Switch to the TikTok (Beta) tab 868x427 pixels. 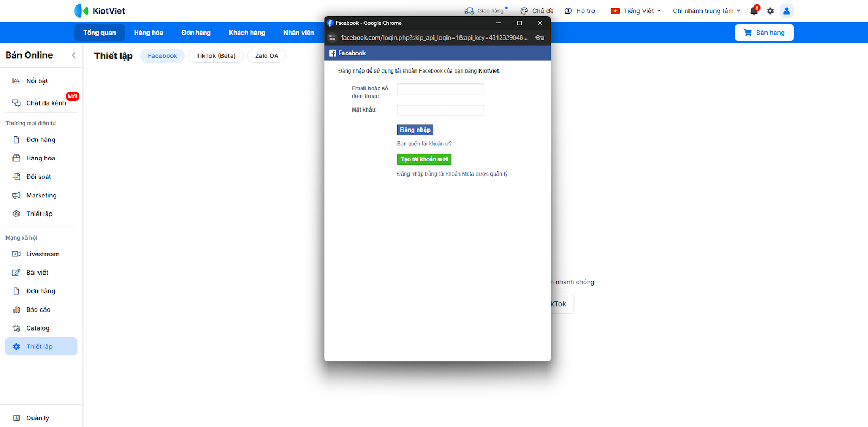[216, 56]
